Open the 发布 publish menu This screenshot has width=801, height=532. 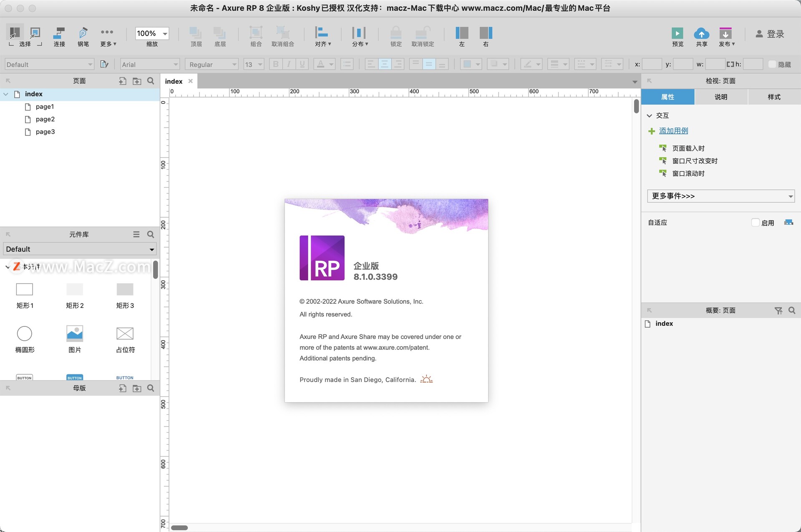tap(726, 37)
